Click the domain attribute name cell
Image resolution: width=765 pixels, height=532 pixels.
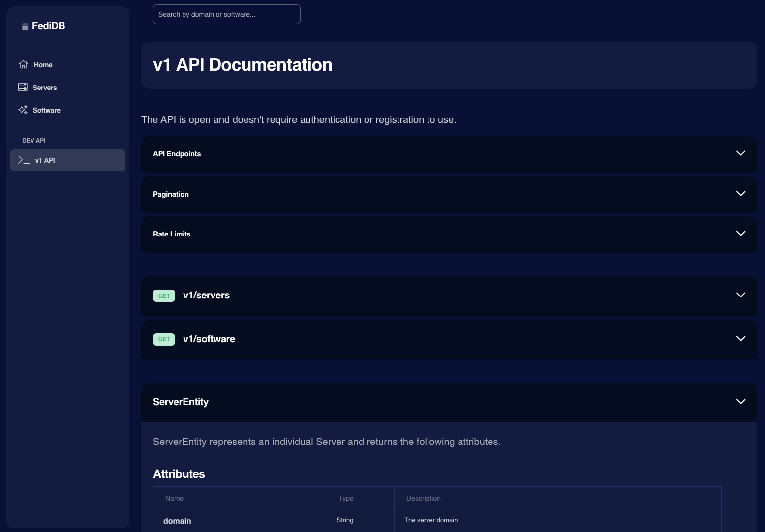click(x=177, y=521)
